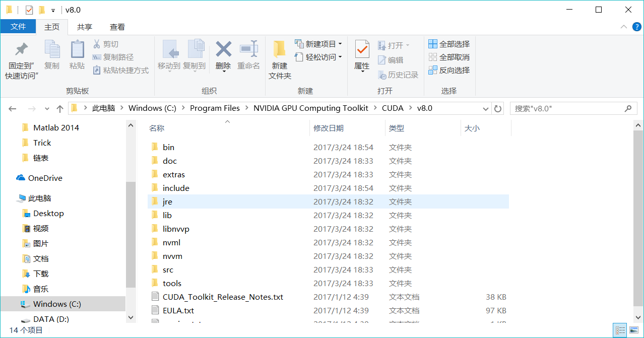Screen dimensions: 644x338
Task: Click the Cut scissors option
Action: coord(106,44)
